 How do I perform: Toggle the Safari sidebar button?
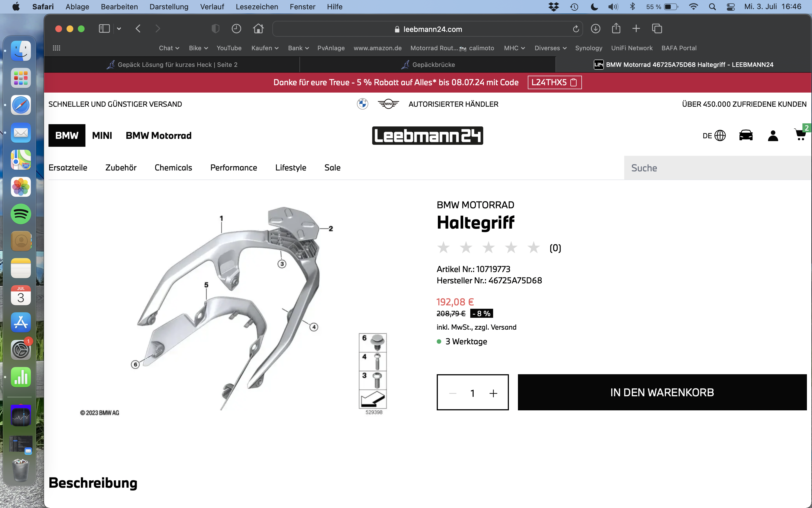(x=104, y=29)
